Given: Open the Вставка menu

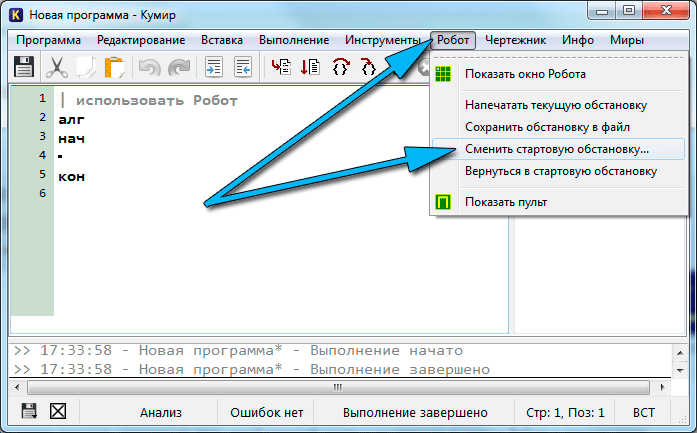Looking at the screenshot, I should tap(222, 40).
